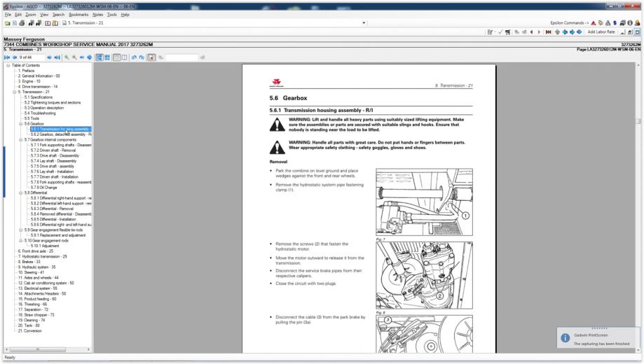The height and width of the screenshot is (364, 644).
Task: Open 5.4 Troubleshooting section
Action: (40, 113)
